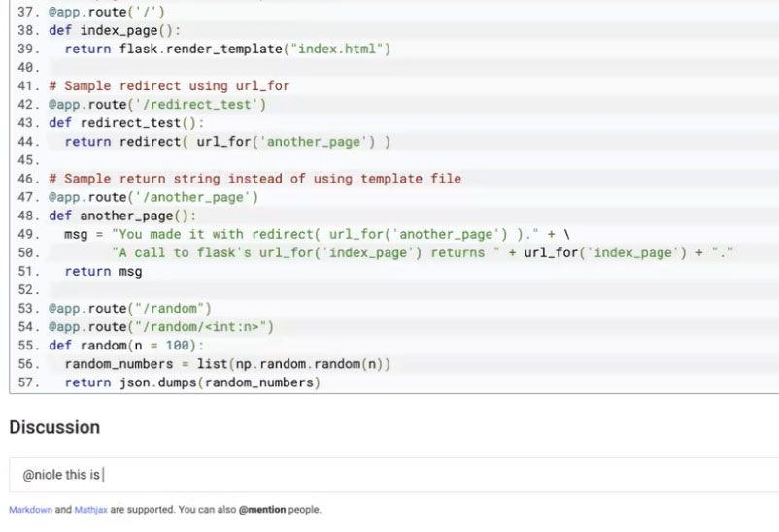Click the Discussion comment input field
The image size is (779, 532).
point(394,475)
